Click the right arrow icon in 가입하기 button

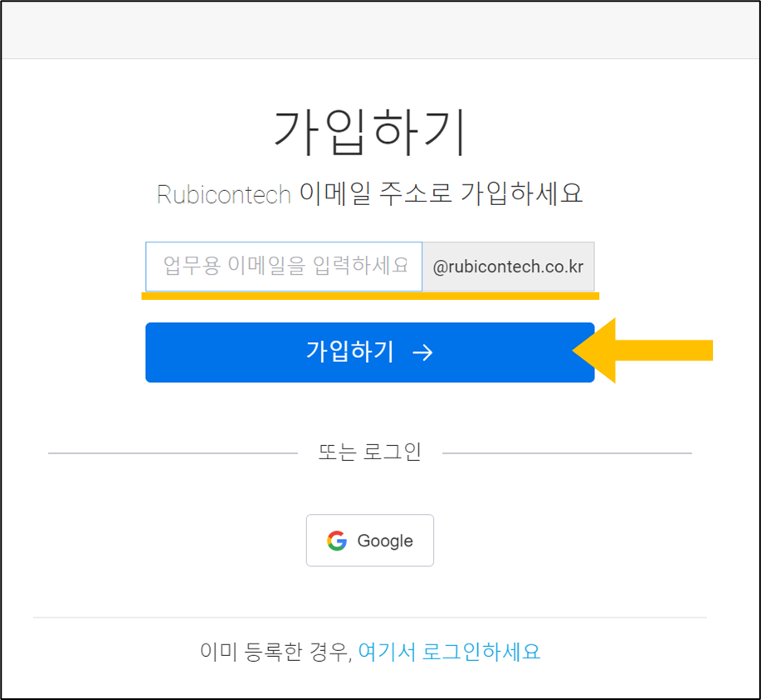coord(422,353)
